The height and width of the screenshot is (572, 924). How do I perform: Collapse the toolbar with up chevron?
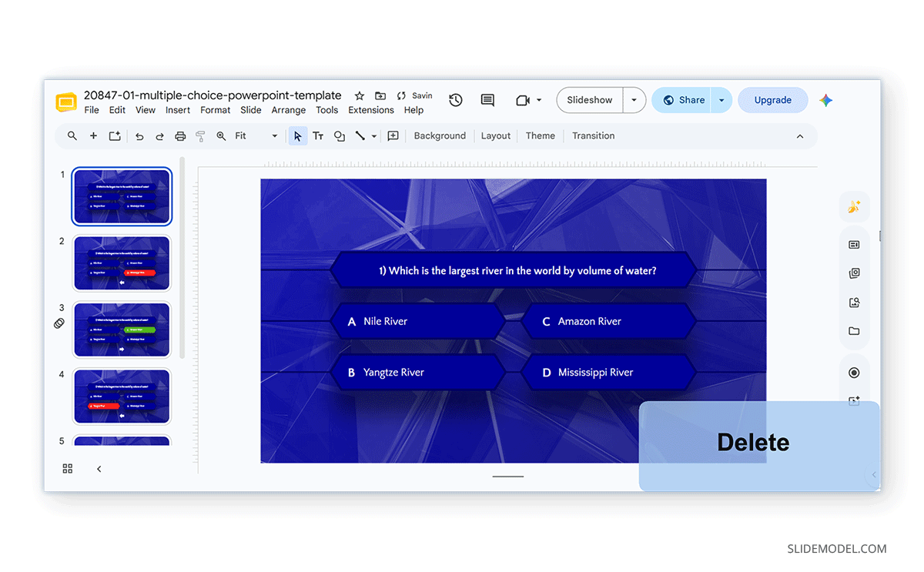[x=800, y=136]
